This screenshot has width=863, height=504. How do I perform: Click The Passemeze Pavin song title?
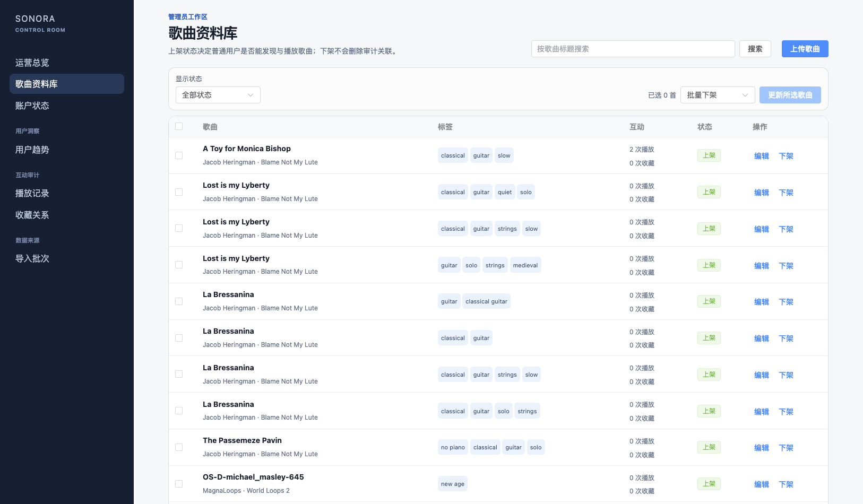coord(242,440)
